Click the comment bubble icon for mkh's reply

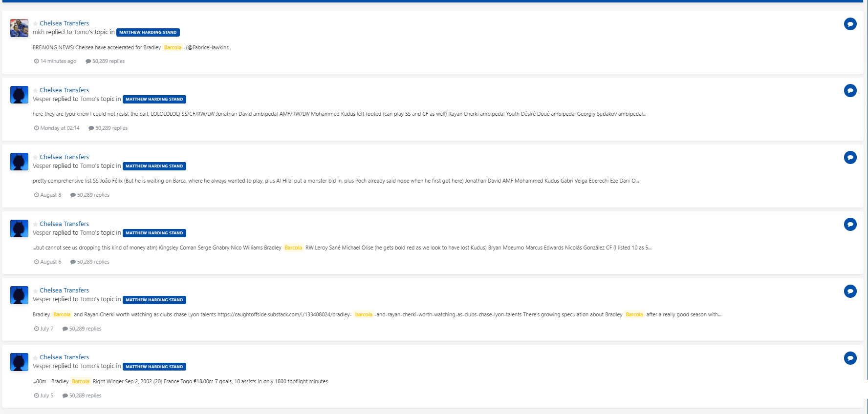850,24
